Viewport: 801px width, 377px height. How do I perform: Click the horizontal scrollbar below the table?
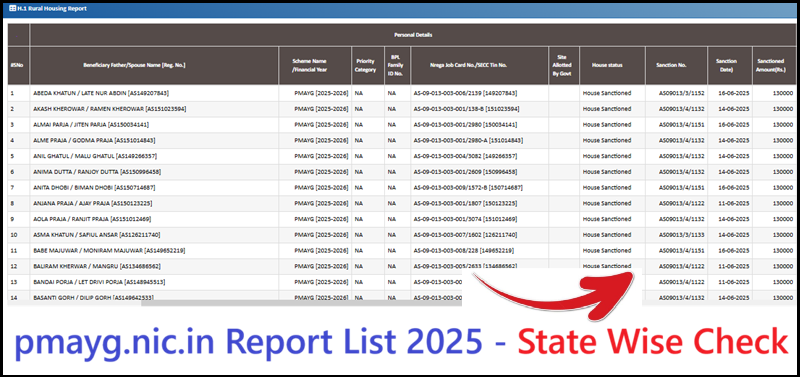301,303
